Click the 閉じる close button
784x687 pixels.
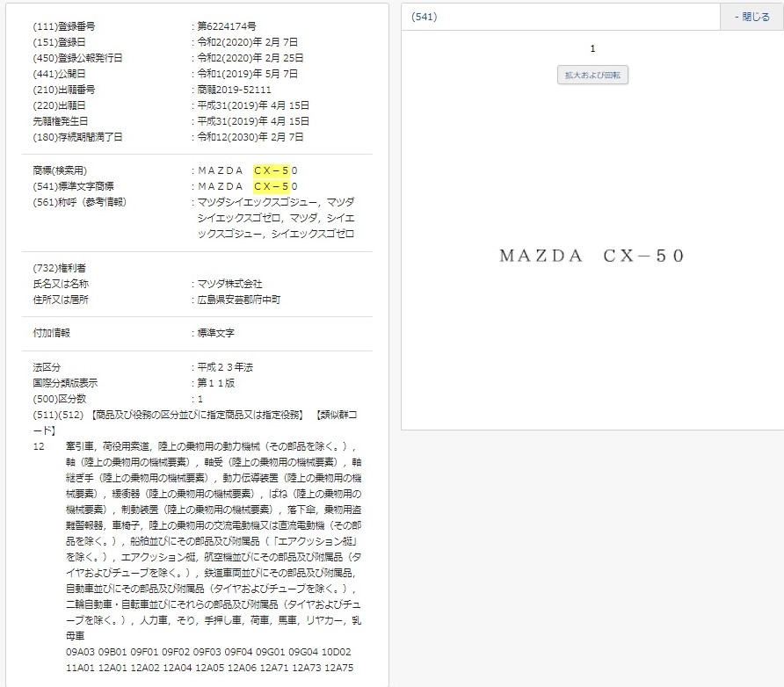click(752, 17)
